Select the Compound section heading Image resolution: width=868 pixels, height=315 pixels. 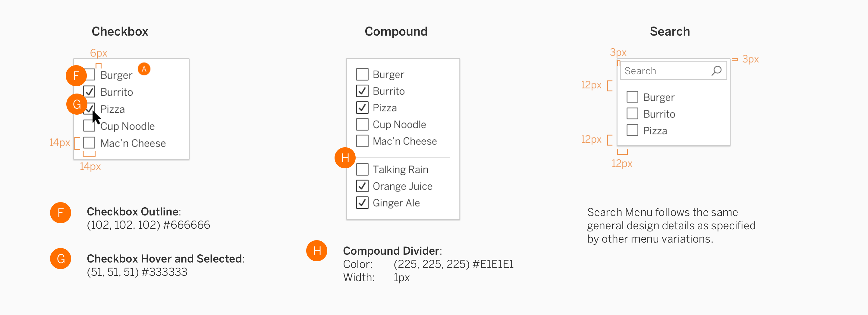396,31
